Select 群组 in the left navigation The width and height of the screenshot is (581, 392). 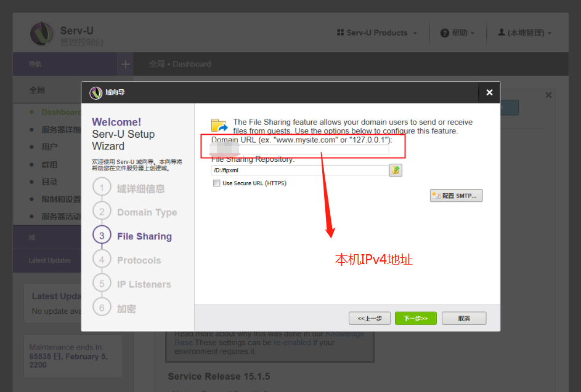49,164
